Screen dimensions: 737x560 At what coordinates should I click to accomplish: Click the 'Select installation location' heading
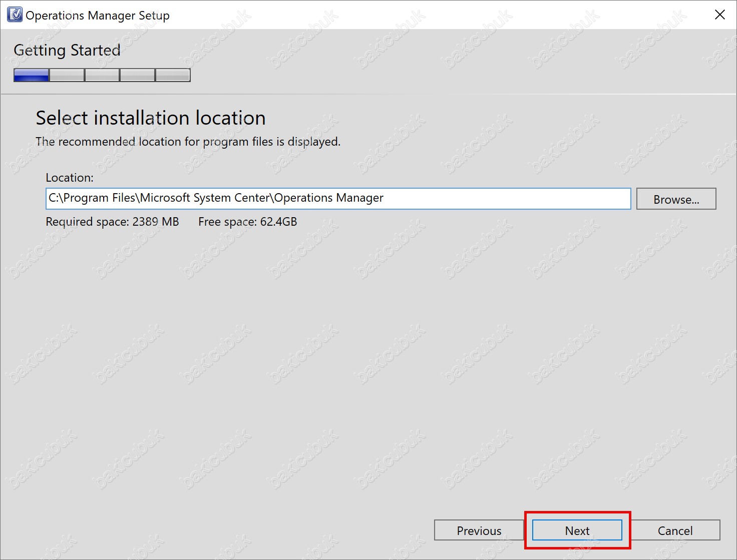click(x=151, y=118)
